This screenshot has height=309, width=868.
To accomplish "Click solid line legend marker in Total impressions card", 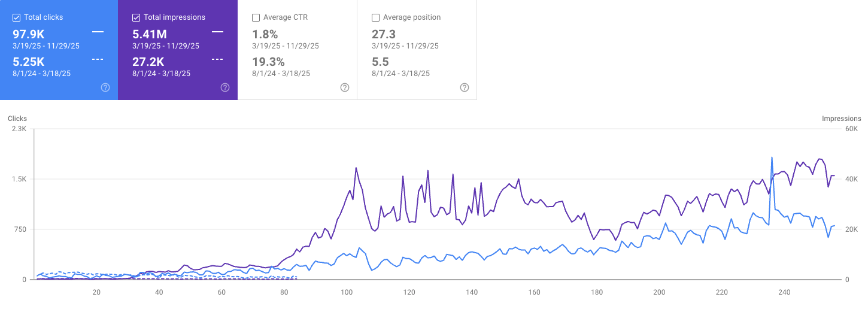I will coord(217,32).
